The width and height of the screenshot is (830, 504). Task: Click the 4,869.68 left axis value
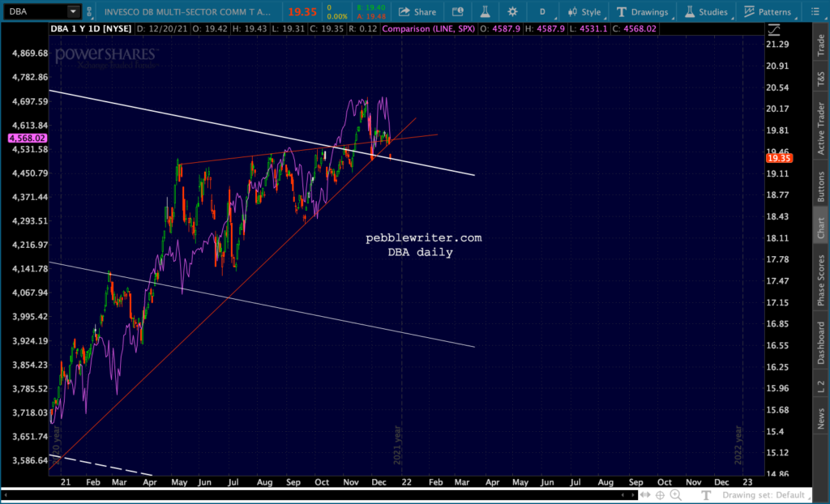30,53
